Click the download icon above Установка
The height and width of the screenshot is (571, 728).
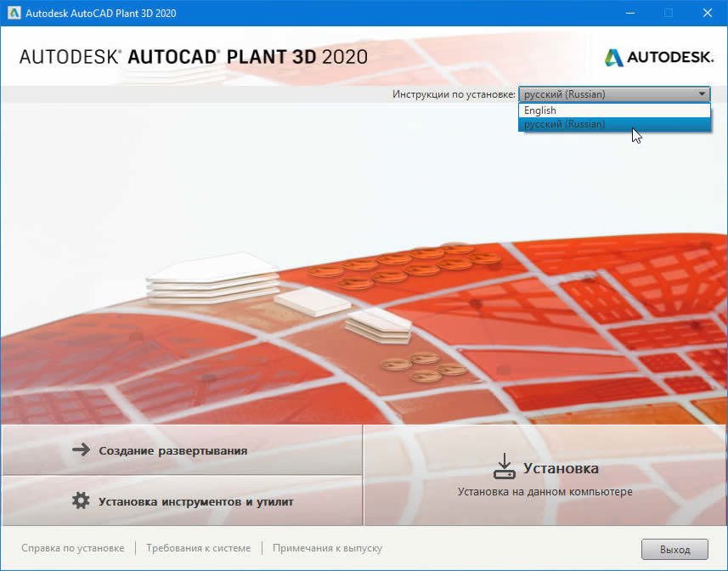point(505,466)
